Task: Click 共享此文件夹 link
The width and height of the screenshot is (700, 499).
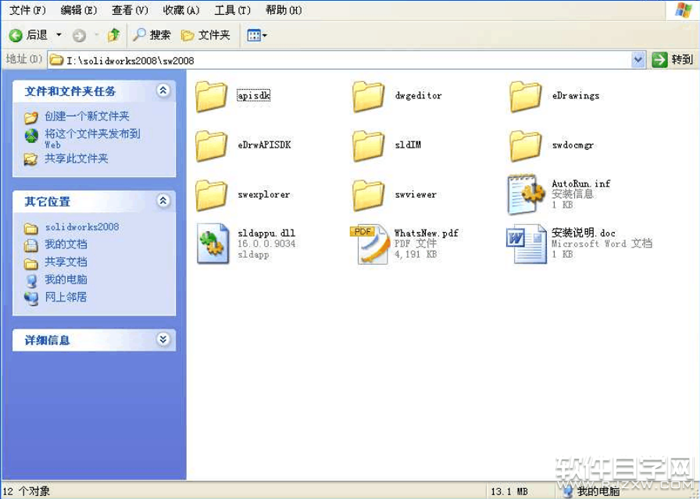Action: tap(76, 158)
